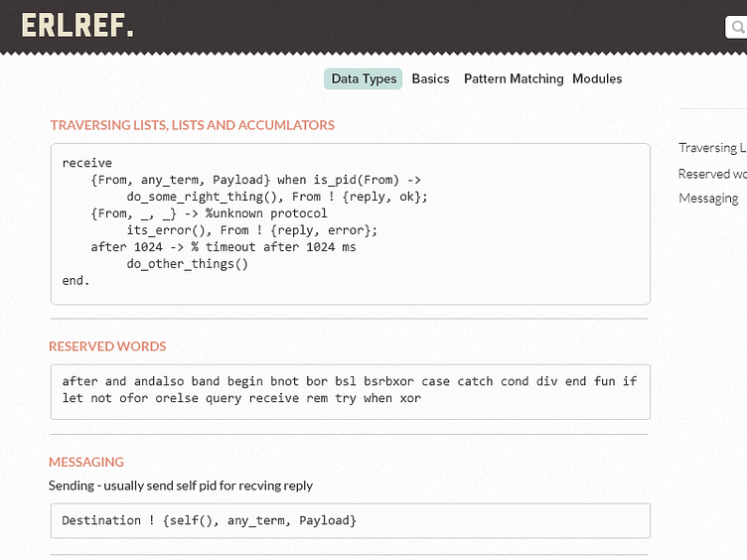Viewport: 747px width, 560px height.
Task: Click the 'Sending - usually send self pid' text
Action: pos(181,486)
